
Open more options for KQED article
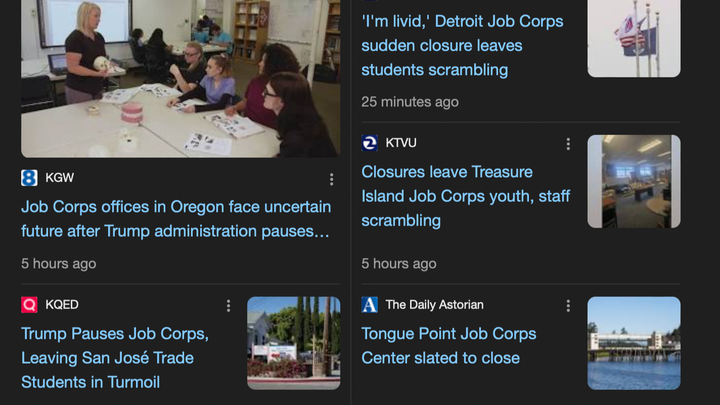tap(228, 306)
